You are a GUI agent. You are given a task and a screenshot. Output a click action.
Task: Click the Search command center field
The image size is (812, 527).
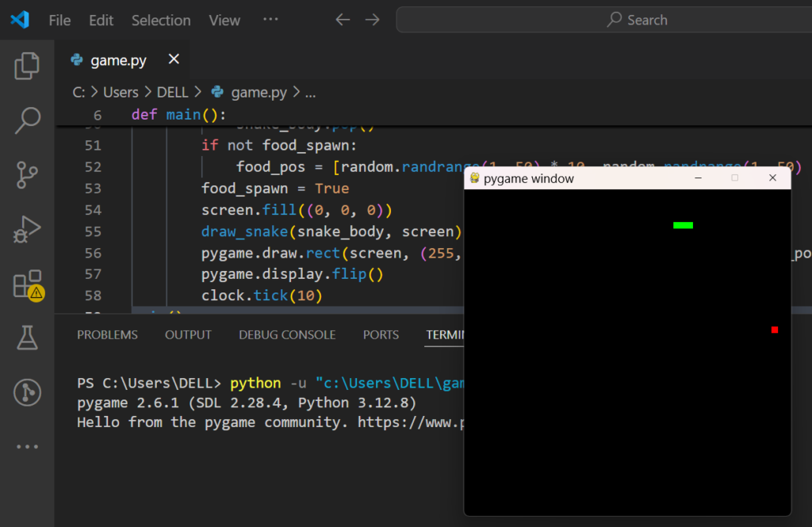pyautogui.click(x=603, y=20)
